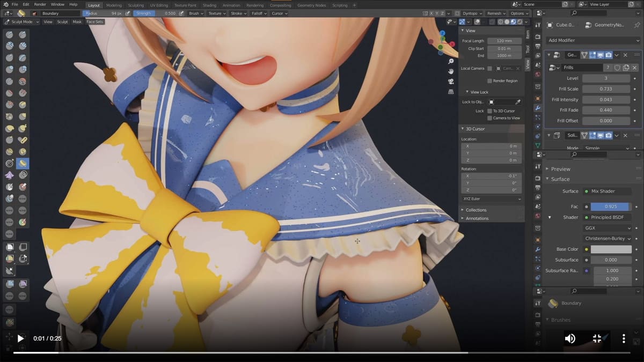
Task: Check Lock To 3D Cursor
Action: pos(489,111)
